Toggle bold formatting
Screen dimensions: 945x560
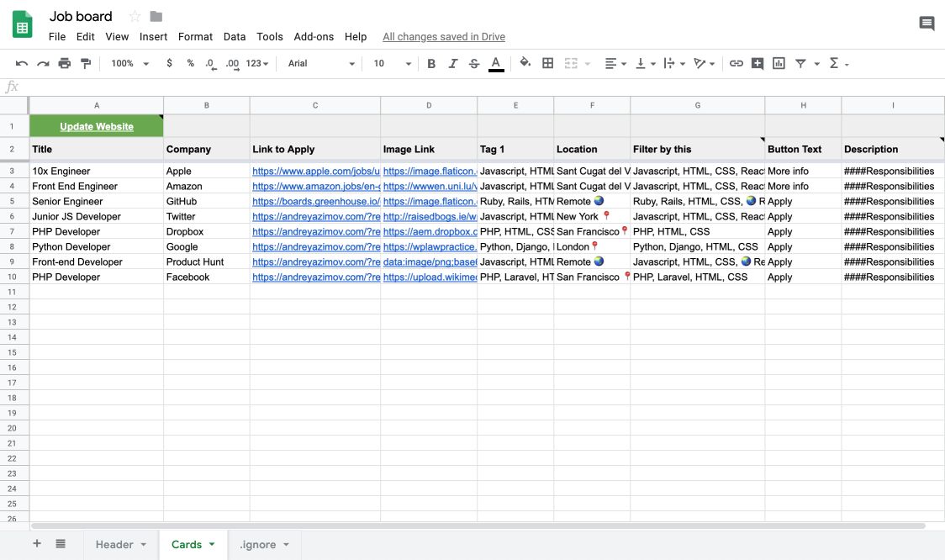coord(431,64)
